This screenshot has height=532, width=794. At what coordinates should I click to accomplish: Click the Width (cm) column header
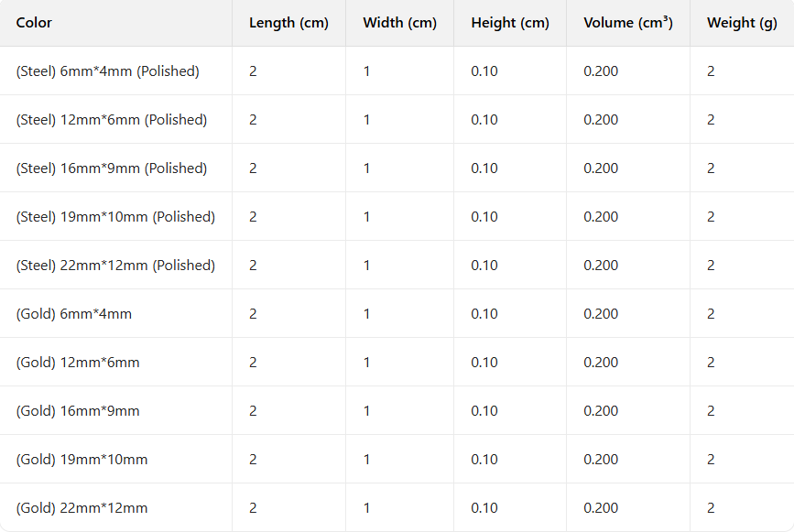pos(399,23)
